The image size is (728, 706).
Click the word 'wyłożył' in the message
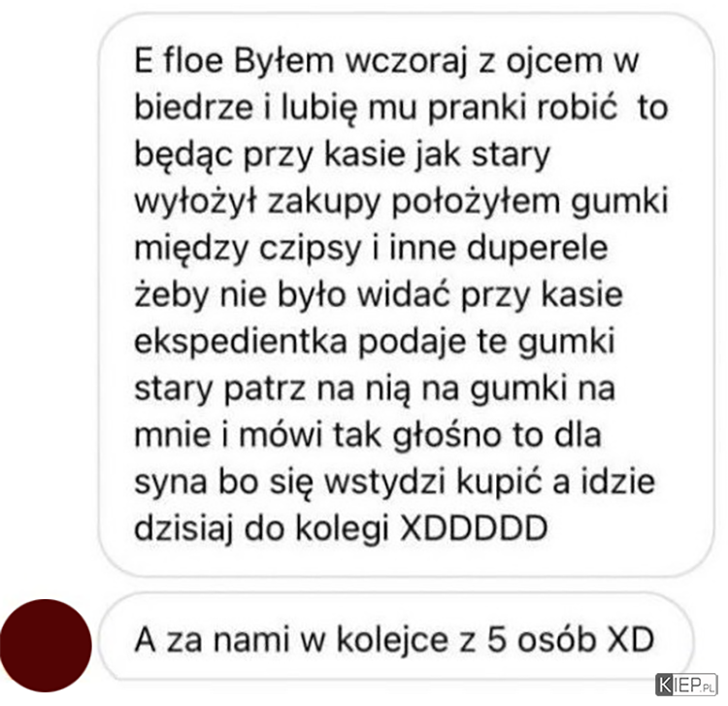click(x=195, y=202)
